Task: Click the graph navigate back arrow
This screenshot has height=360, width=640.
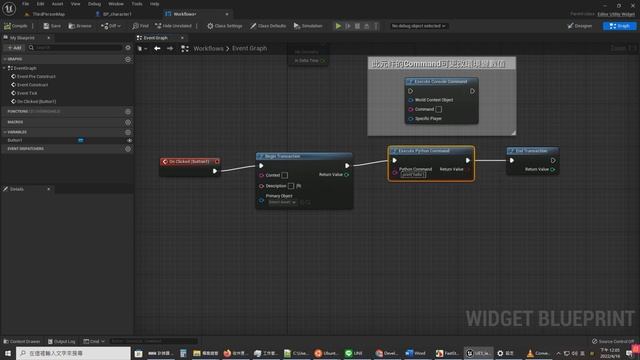Action: (157, 48)
